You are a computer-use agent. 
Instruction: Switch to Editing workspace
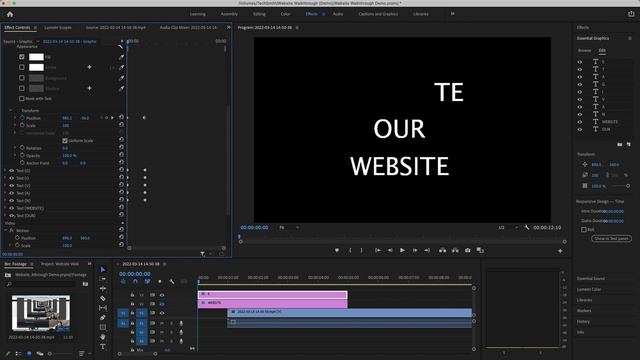click(259, 14)
